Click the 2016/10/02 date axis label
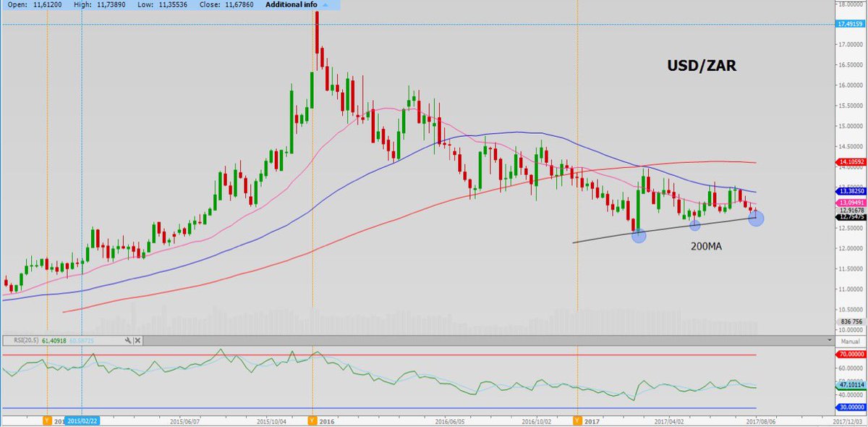This screenshot has height=427, width=868. [x=536, y=420]
